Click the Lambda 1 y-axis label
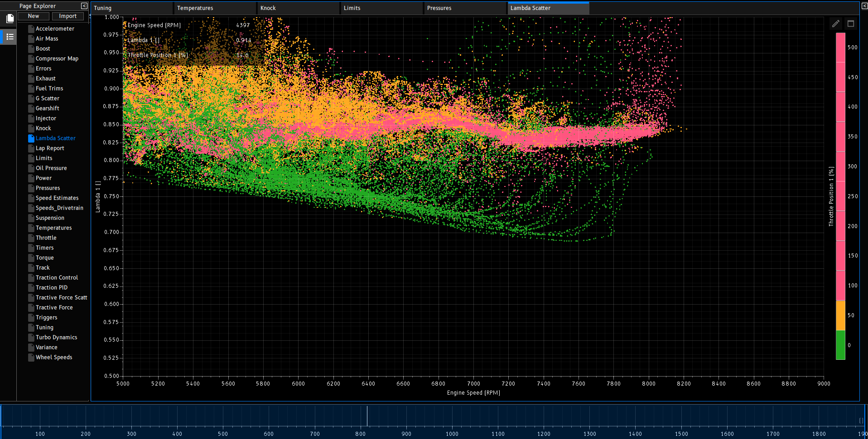868x439 pixels. (98, 196)
